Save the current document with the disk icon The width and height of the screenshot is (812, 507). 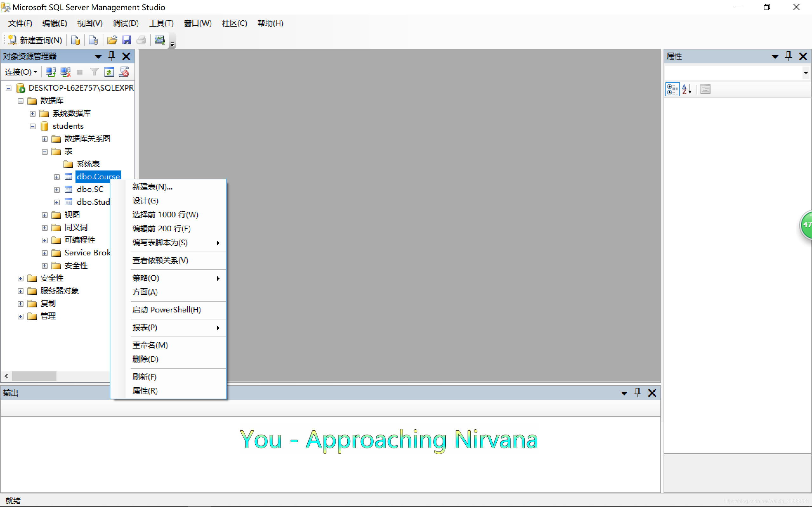[x=127, y=40]
